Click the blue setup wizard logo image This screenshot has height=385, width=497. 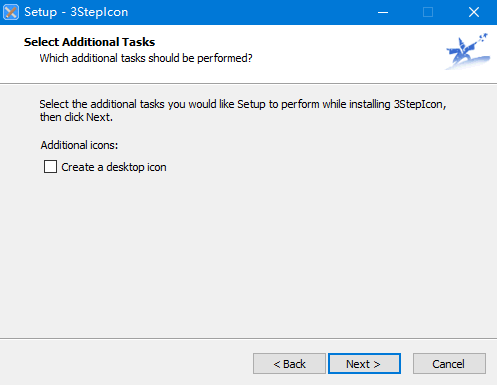(x=468, y=51)
